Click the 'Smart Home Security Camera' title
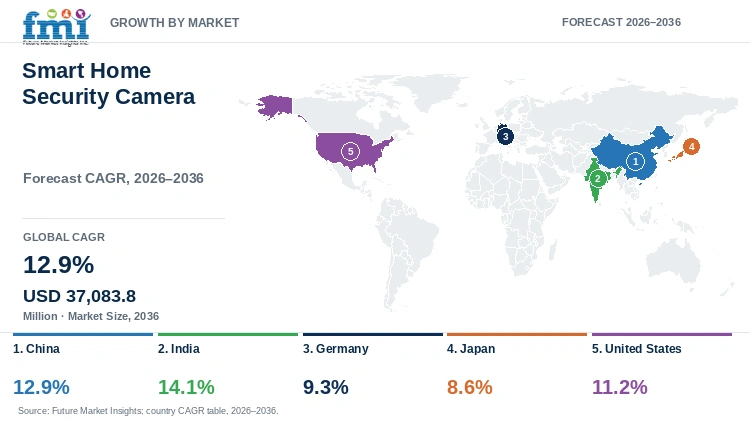This screenshot has width=750, height=421. [109, 83]
